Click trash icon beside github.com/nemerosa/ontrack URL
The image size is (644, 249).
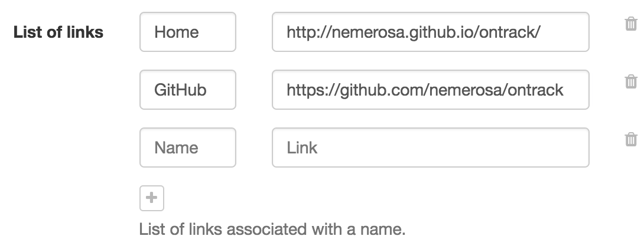[631, 81]
